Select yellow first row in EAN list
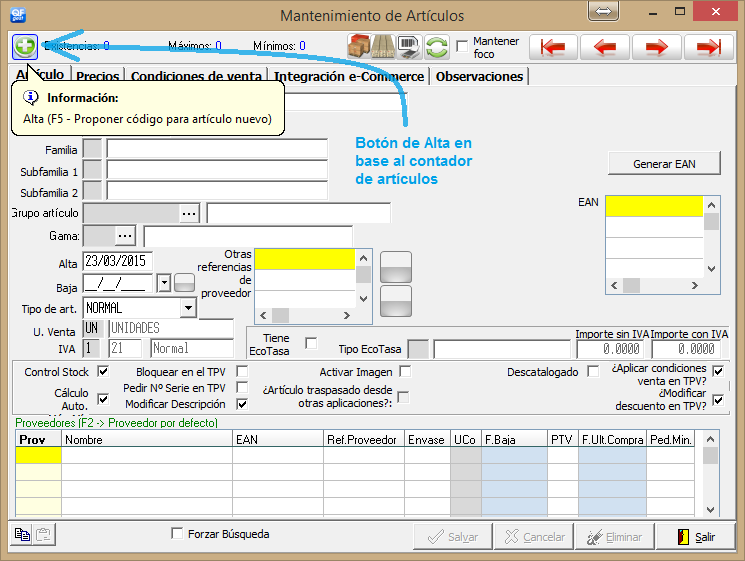The width and height of the screenshot is (745, 561). [654, 206]
